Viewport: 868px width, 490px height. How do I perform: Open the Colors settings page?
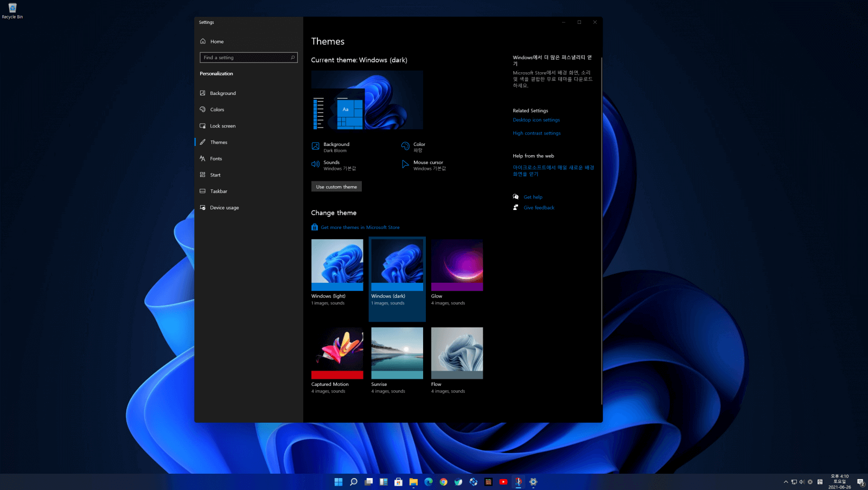(x=248, y=110)
